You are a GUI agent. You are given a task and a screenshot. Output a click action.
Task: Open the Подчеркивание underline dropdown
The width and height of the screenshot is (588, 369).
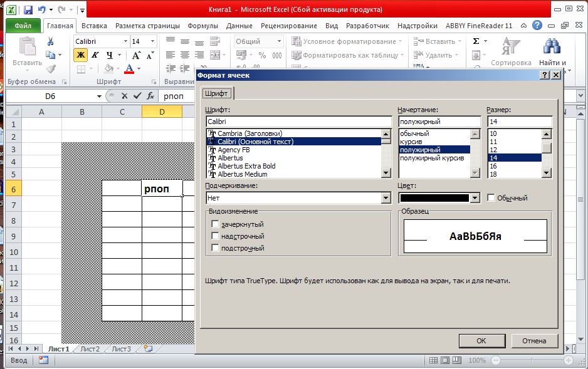point(386,198)
